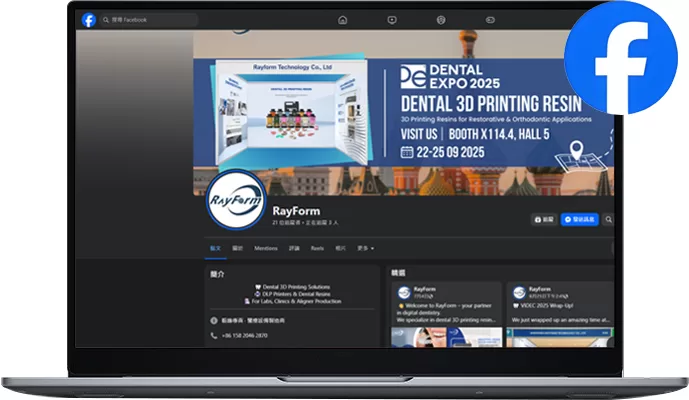The image size is (689, 400).
Task: Open the RayForm round profile picture
Action: pos(236,200)
